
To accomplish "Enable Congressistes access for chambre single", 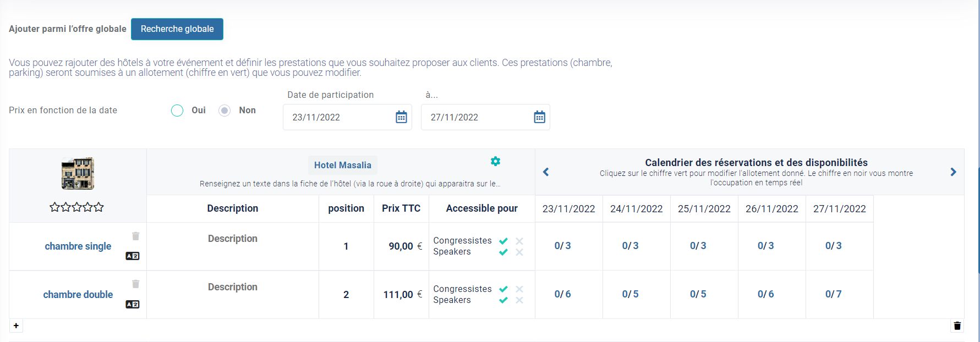I will pos(503,241).
